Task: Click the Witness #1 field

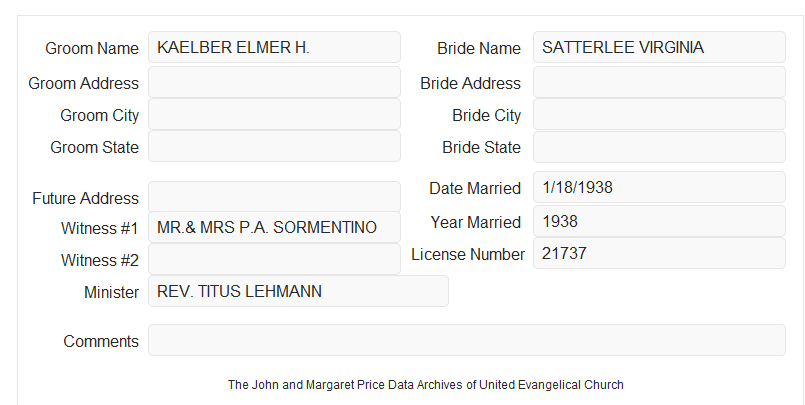Action: 274,227
